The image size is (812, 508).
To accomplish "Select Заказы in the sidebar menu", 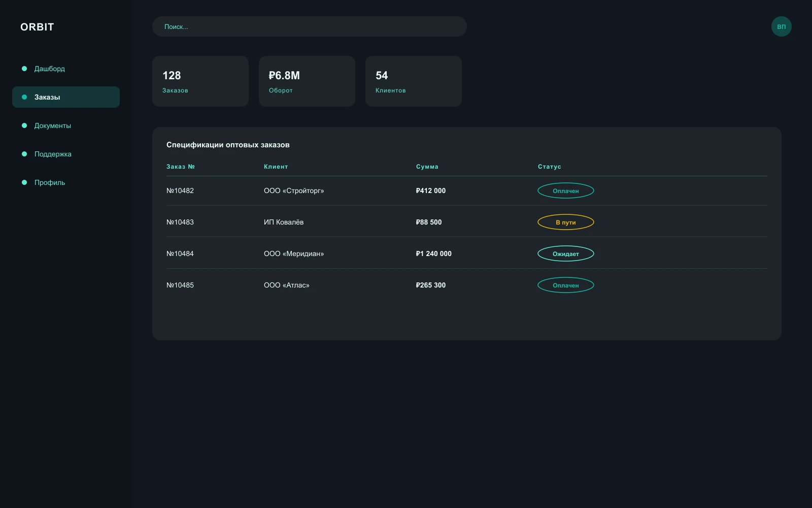I will pyautogui.click(x=66, y=97).
